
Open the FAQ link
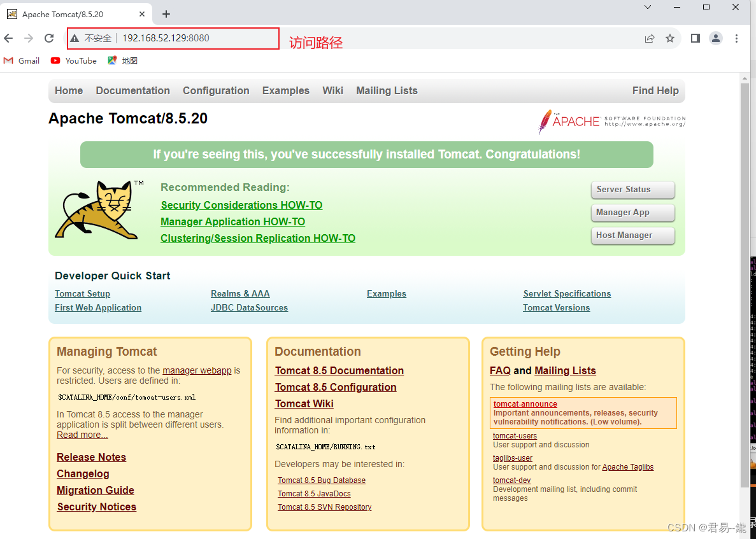point(500,370)
